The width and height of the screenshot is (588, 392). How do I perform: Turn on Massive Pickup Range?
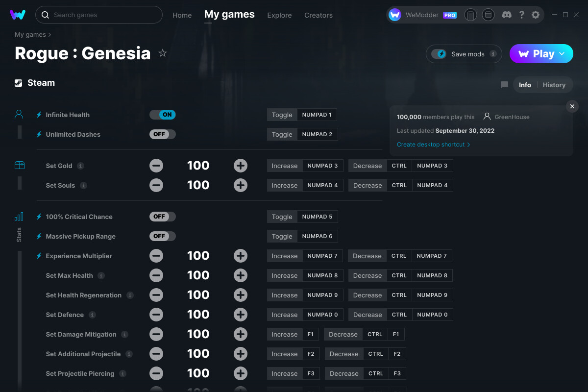coord(162,236)
